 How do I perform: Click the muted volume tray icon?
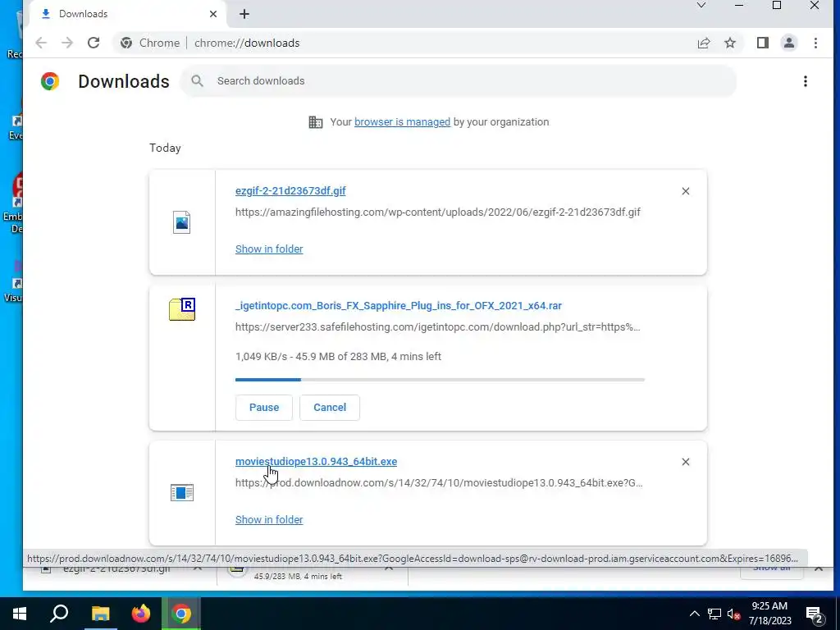click(x=734, y=614)
